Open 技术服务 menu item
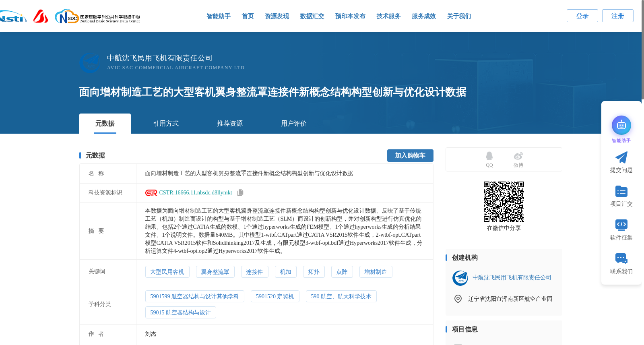644x345 pixels. [388, 16]
